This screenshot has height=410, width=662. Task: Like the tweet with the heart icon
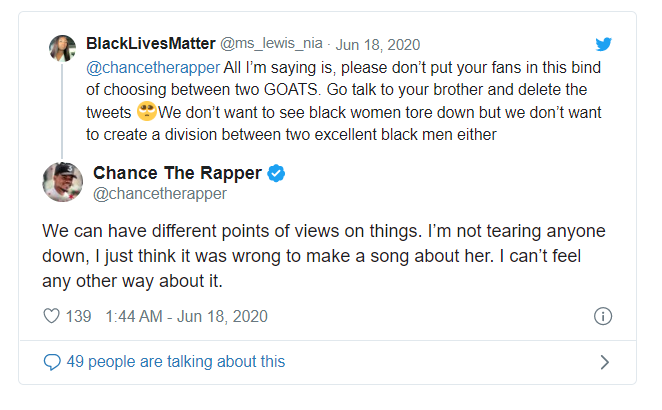pos(52,316)
